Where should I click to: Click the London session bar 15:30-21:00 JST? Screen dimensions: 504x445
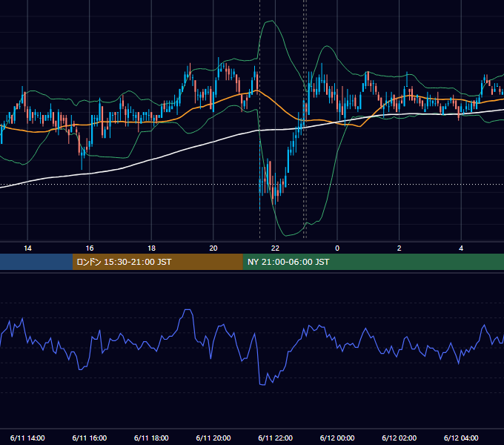coord(157,262)
